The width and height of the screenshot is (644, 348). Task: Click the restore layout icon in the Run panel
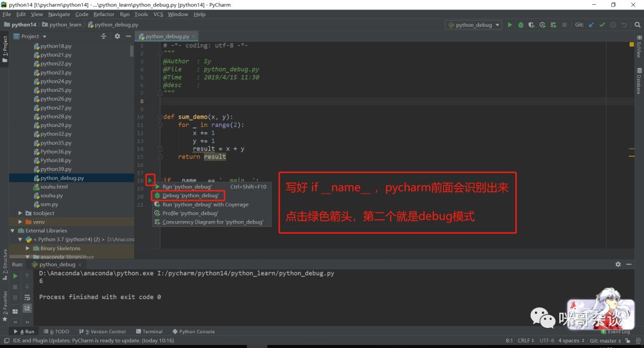pos(15,311)
